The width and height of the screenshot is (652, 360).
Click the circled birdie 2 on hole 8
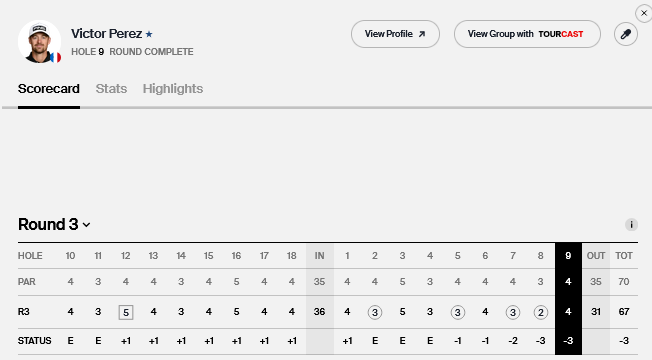click(x=541, y=312)
